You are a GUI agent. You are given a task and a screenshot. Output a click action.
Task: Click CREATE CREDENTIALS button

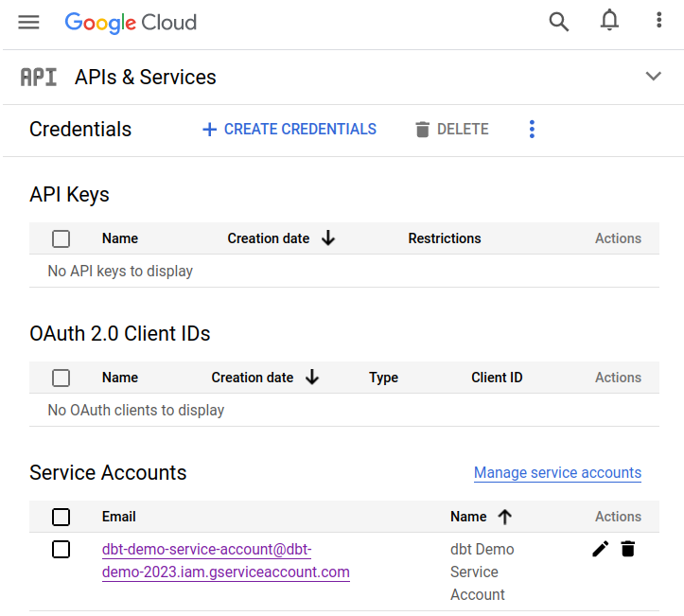289,130
